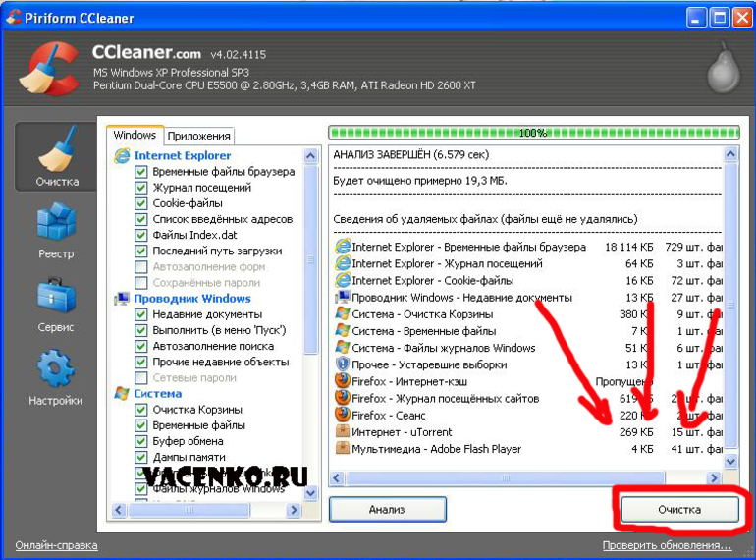Click the Система group Windows flag icon

click(x=122, y=394)
